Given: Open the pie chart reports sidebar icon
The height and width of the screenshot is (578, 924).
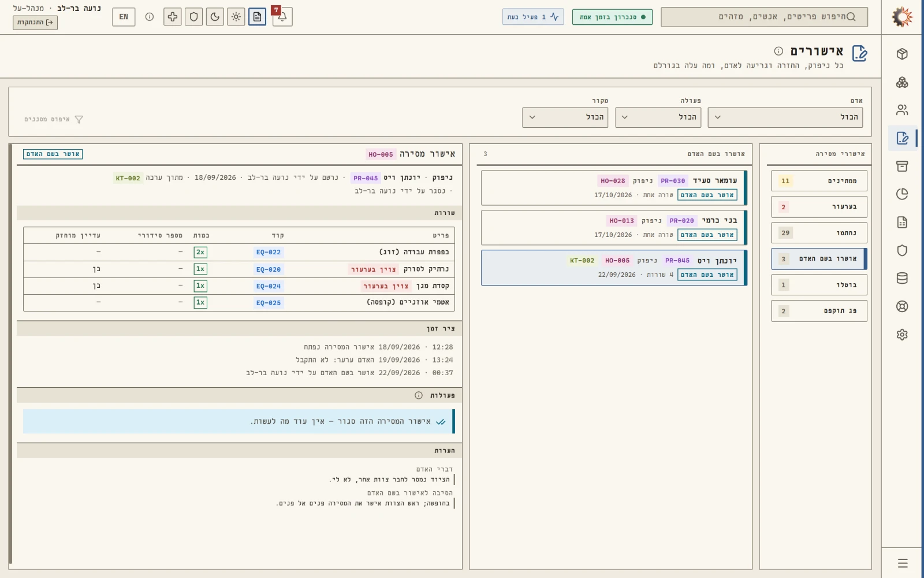Looking at the screenshot, I should point(902,194).
